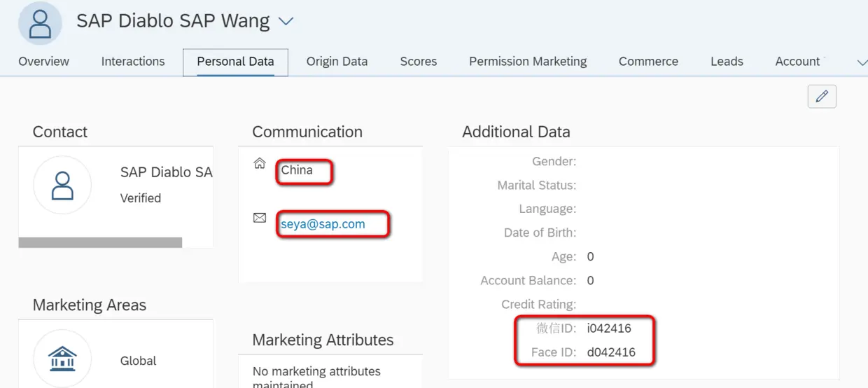Click the gray scrollbar under Contact card
Screen dimensions: 868x388
[100, 242]
